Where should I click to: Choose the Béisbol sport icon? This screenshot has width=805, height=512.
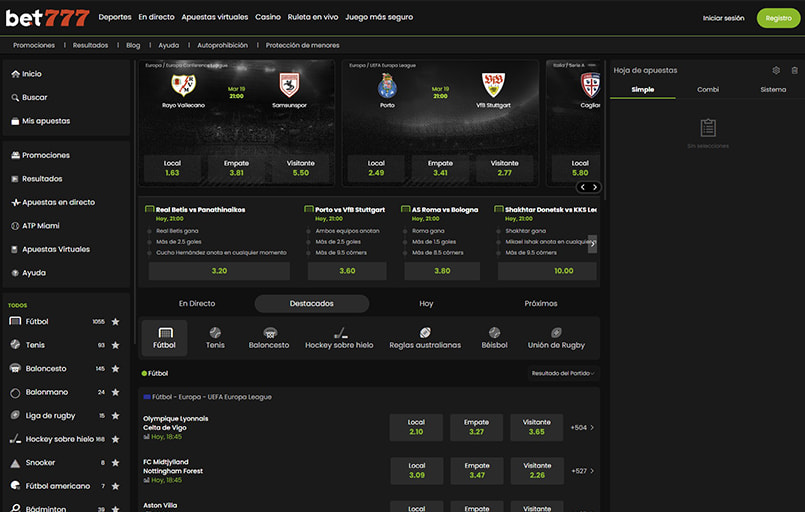494,337
